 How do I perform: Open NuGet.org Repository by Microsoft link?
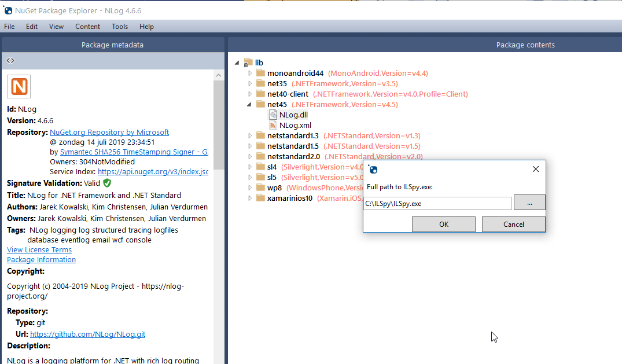pyautogui.click(x=109, y=132)
